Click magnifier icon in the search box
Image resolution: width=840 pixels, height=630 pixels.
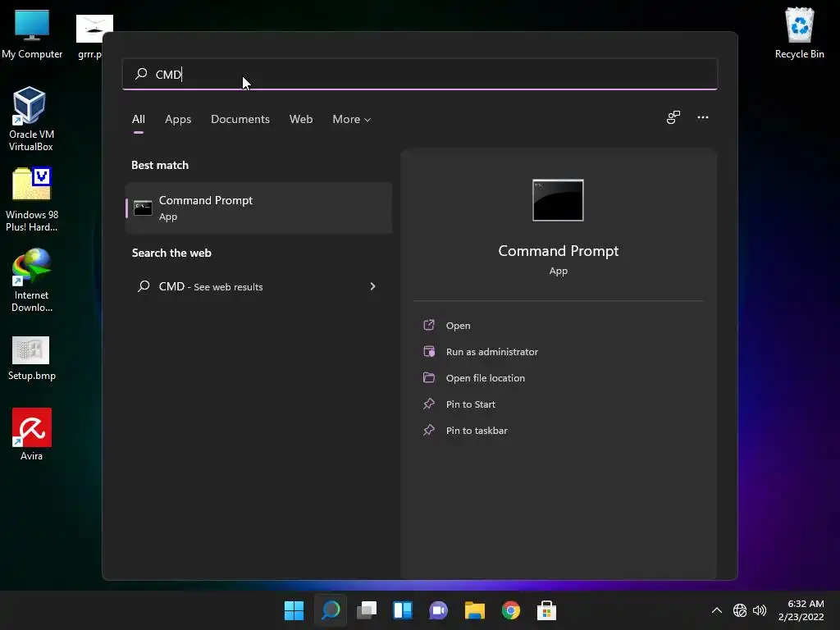point(141,74)
